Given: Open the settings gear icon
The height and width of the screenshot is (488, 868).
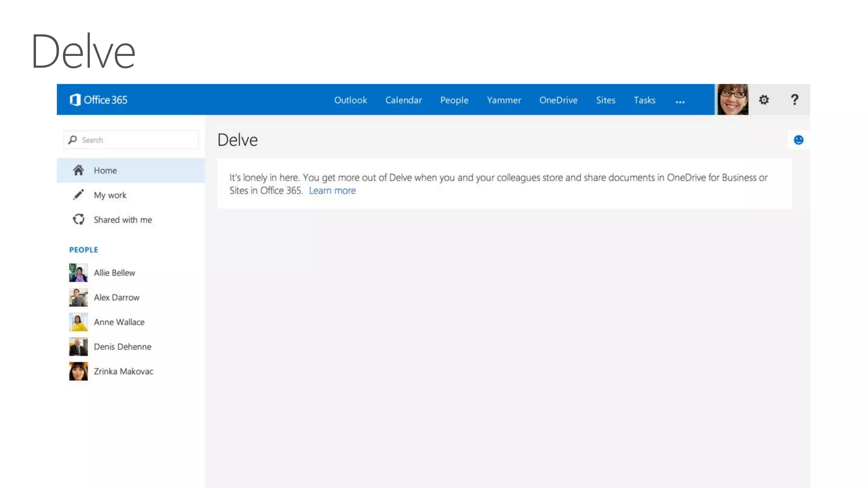Looking at the screenshot, I should click(764, 100).
